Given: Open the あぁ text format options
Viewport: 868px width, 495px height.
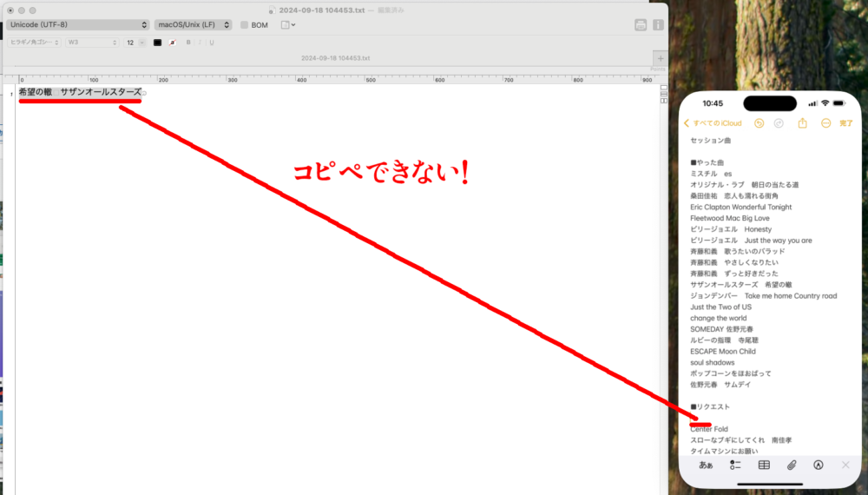Looking at the screenshot, I should [x=706, y=465].
